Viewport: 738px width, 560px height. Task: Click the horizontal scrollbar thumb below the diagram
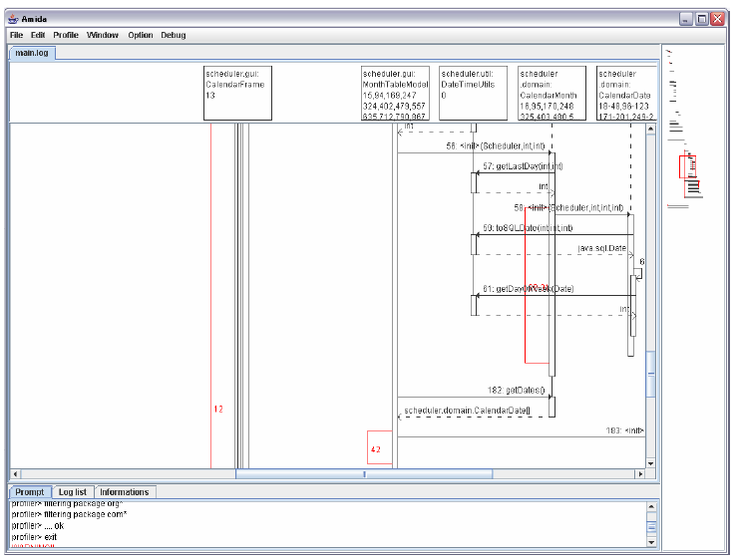click(363, 474)
